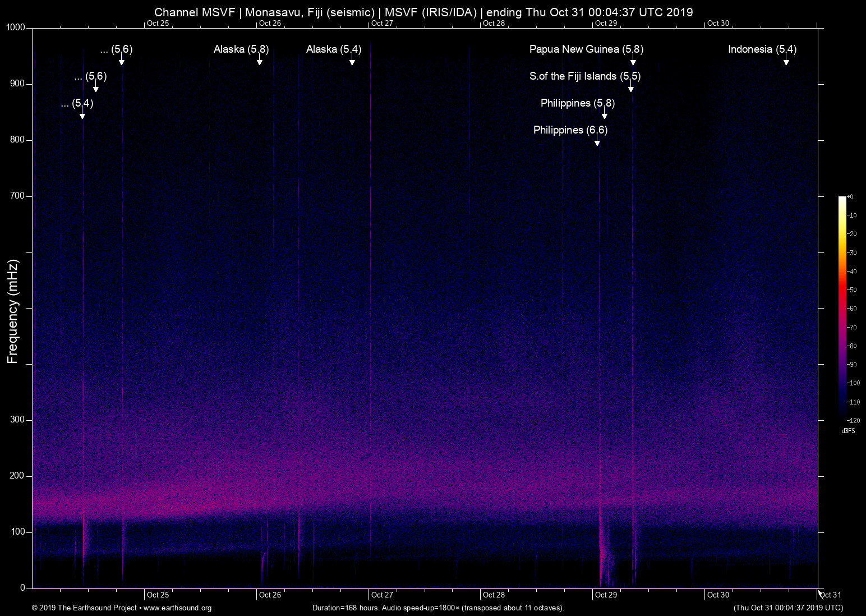Select the arrow marker under Indonesia (5.4)
This screenshot has width=866, height=616.
click(786, 60)
